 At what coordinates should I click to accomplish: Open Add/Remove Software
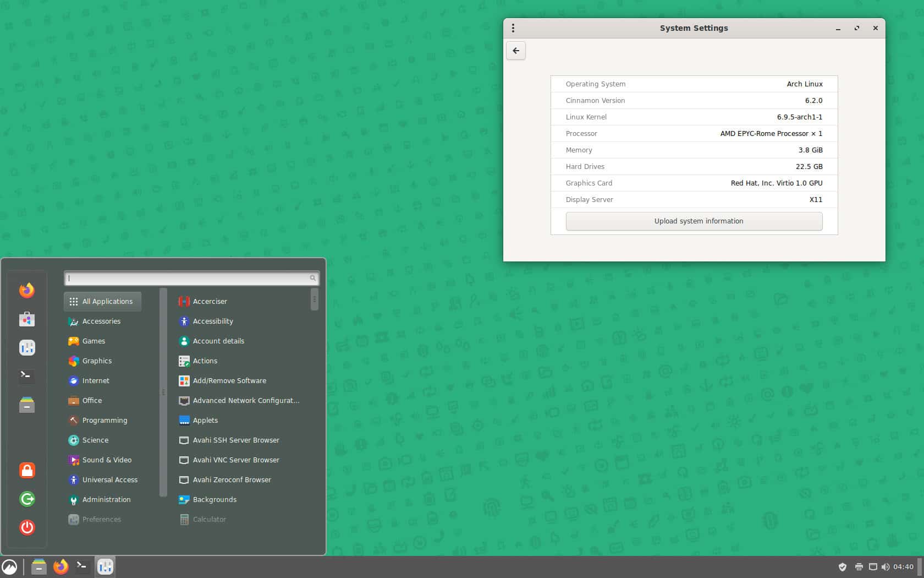click(229, 380)
